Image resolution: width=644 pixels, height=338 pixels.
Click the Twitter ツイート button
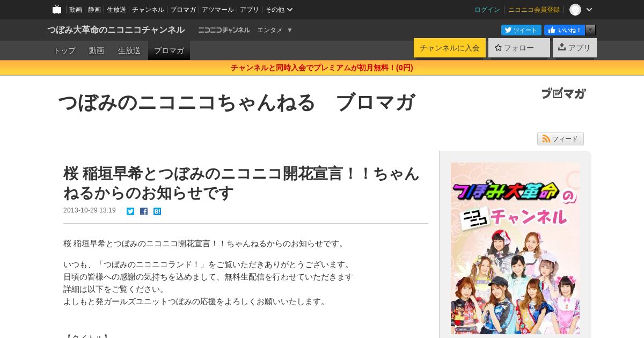point(521,30)
